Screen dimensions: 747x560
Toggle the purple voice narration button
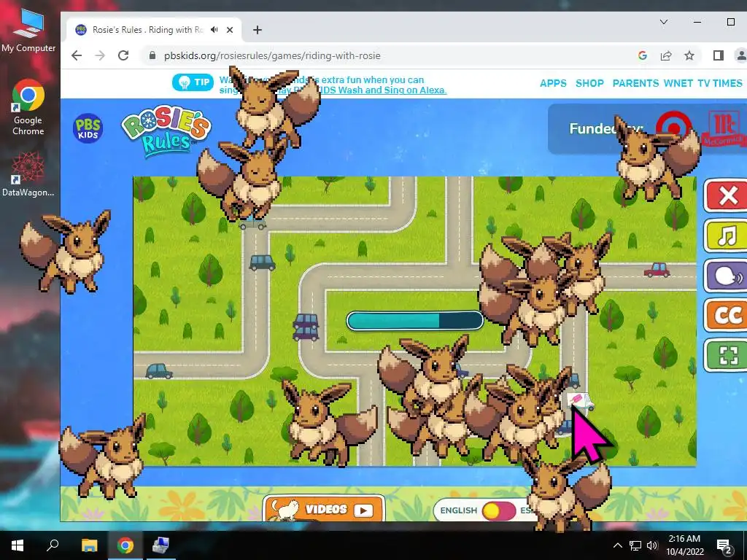point(727,275)
